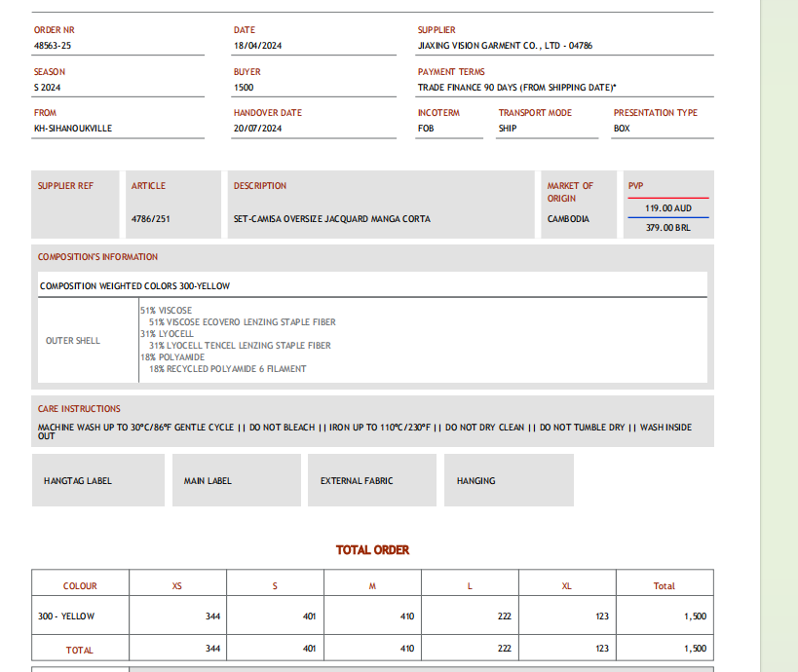Click the TOTAL ORDER heading
This screenshot has height=672, width=798.
372,550
